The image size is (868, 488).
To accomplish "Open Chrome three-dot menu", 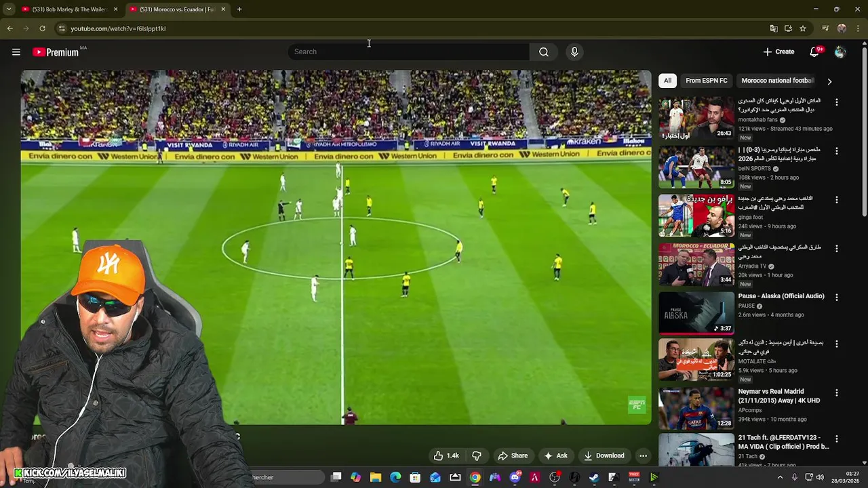I will 859,28.
